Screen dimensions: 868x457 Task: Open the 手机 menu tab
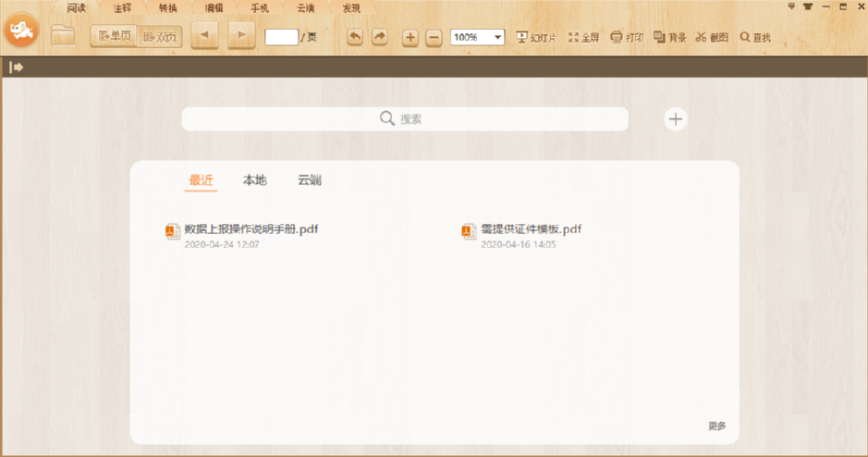pyautogui.click(x=260, y=7)
